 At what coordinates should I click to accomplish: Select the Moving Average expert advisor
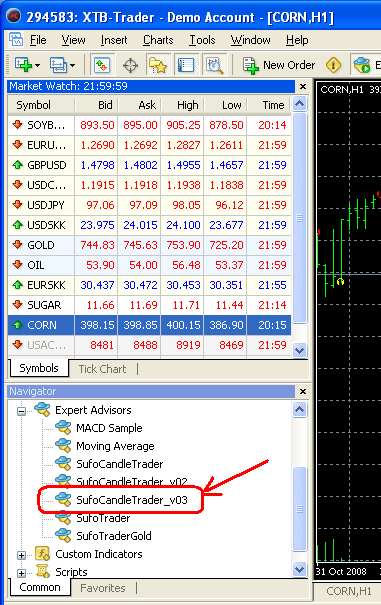[x=115, y=446]
